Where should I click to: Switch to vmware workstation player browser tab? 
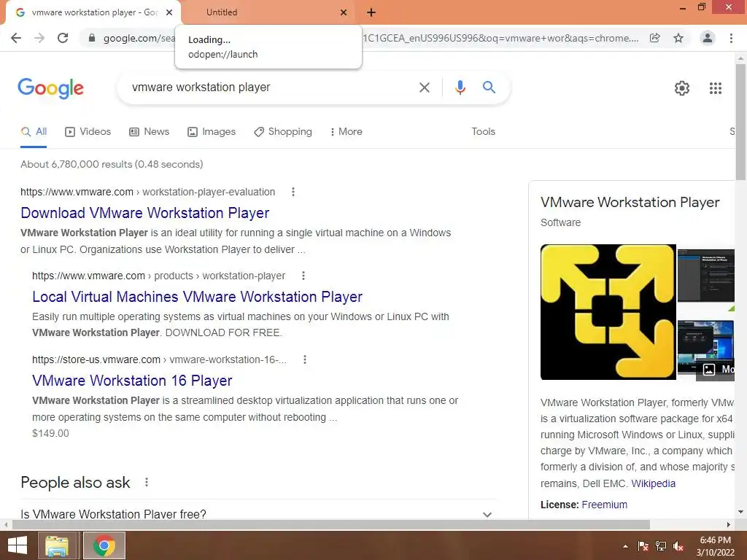94,12
